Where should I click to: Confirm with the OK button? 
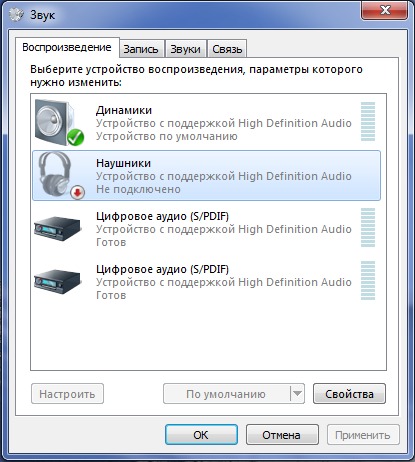[201, 434]
